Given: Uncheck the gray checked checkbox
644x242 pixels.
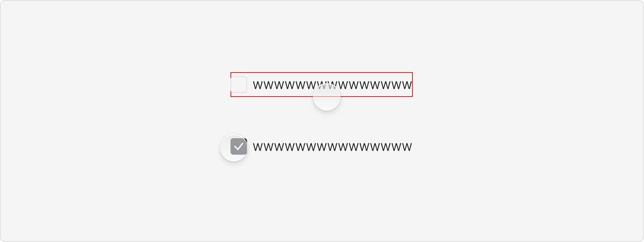Looking at the screenshot, I should 239,146.
